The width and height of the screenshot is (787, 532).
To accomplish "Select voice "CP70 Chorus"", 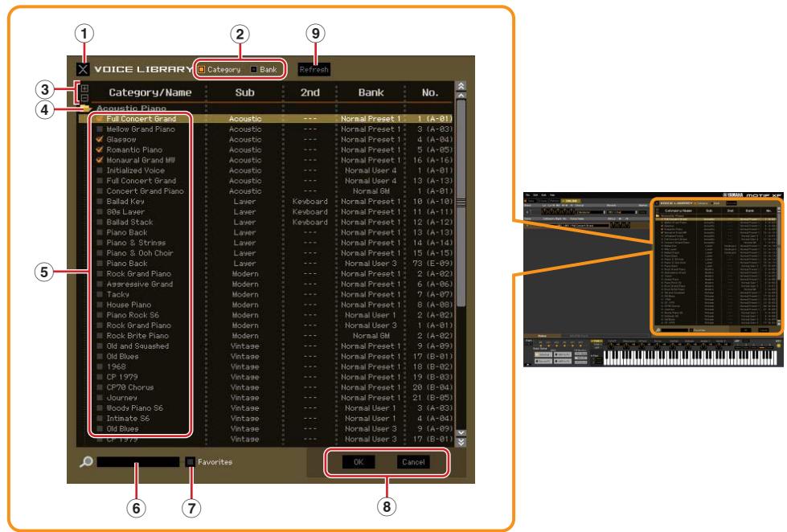I will point(130,387).
